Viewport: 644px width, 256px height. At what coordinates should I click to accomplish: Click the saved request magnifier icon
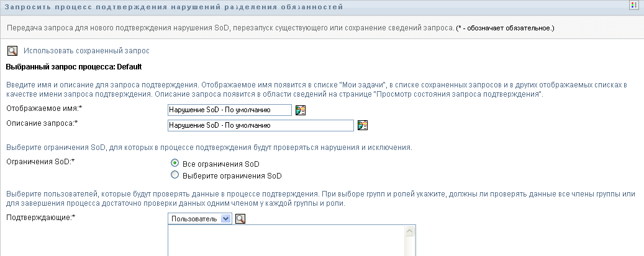click(x=13, y=51)
